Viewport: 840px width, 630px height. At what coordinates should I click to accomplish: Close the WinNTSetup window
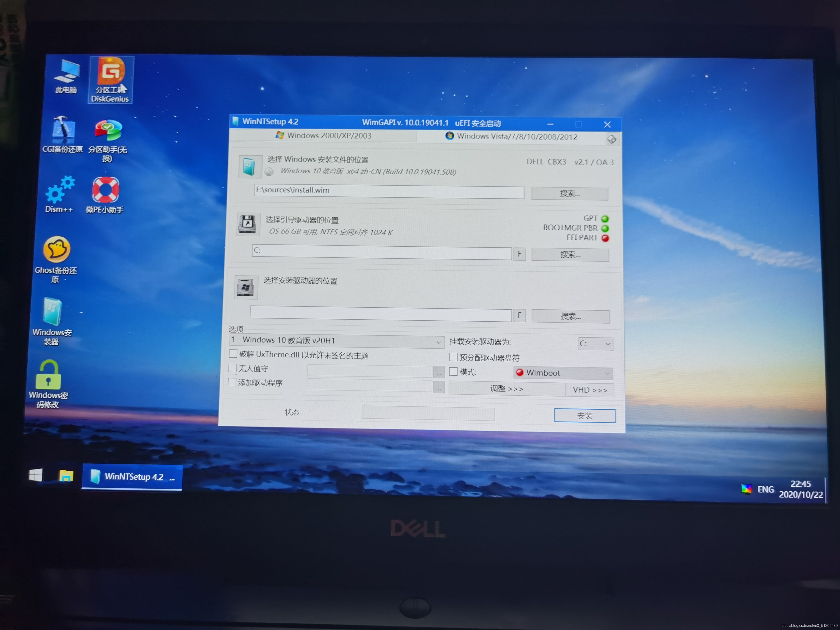click(607, 125)
